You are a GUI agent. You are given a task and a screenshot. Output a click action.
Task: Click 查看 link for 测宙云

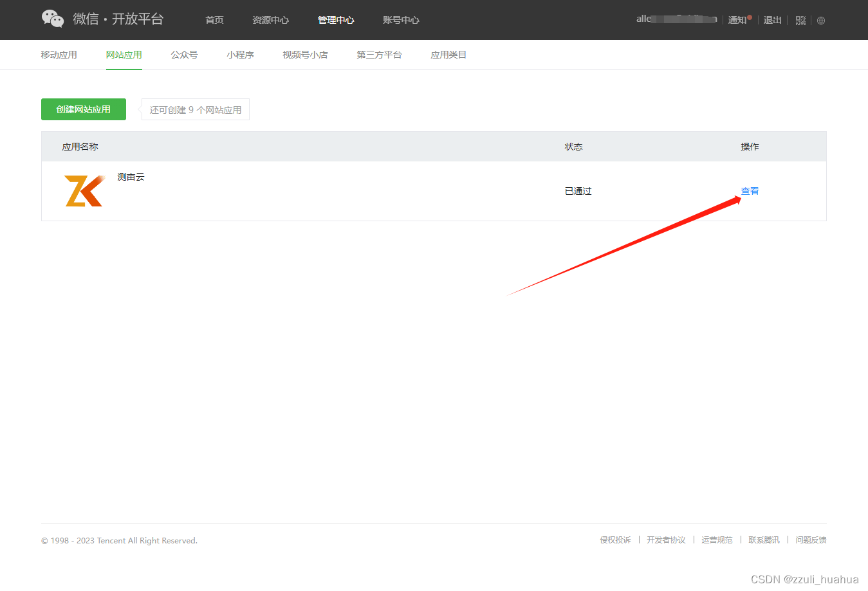click(x=750, y=191)
